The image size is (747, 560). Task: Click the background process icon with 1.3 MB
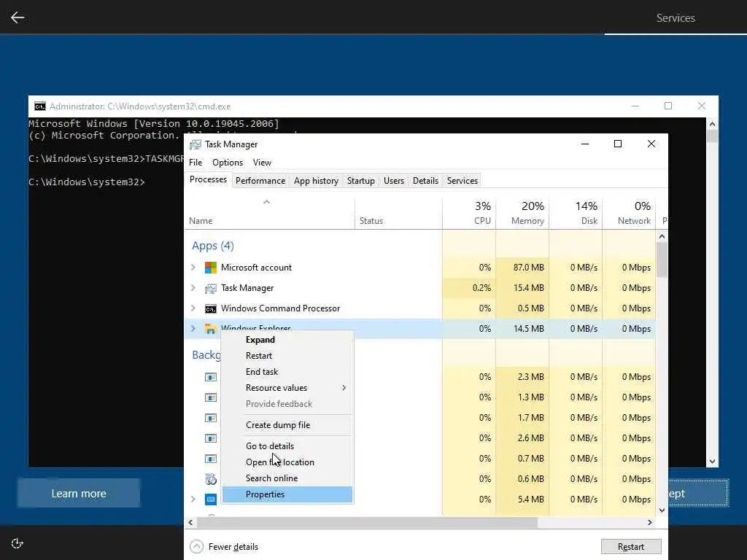point(211,397)
